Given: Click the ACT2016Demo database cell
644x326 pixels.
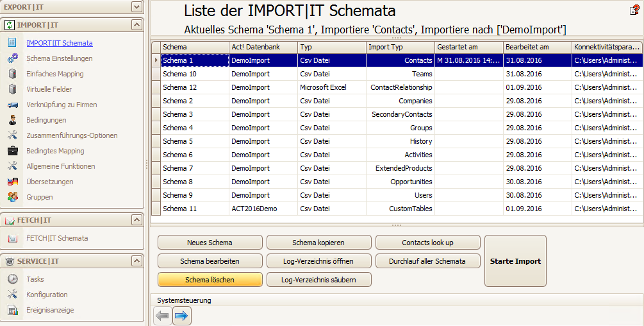Looking at the screenshot, I should (263, 209).
